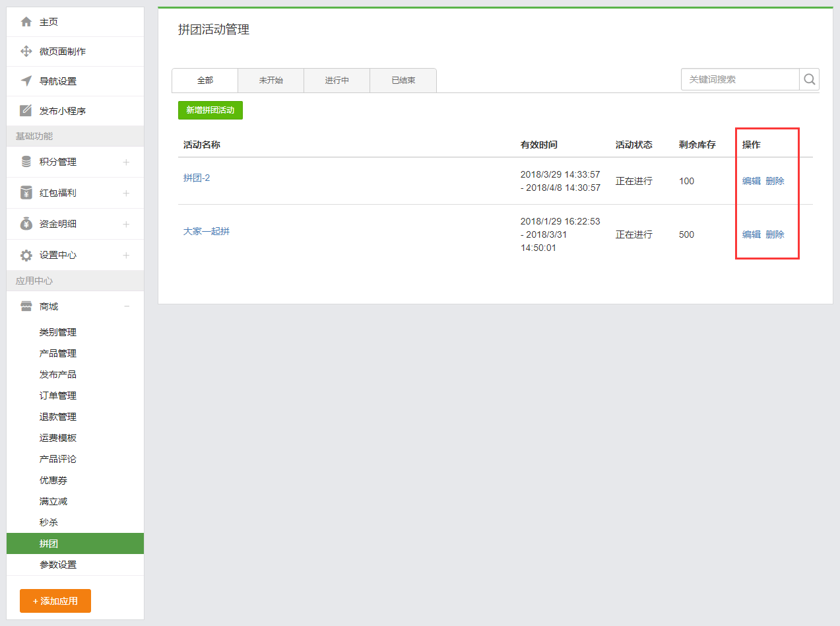This screenshot has height=626, width=840.
Task: Click the search magnifier button
Action: [x=809, y=79]
